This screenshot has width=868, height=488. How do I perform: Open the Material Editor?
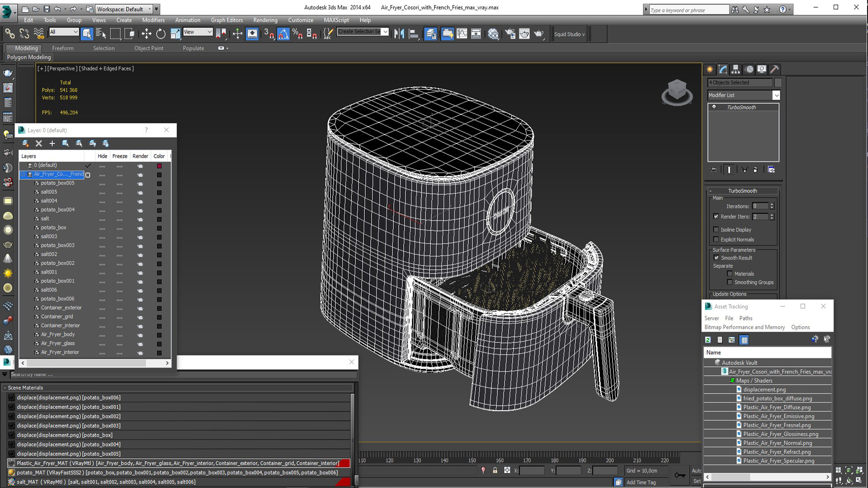pos(493,33)
